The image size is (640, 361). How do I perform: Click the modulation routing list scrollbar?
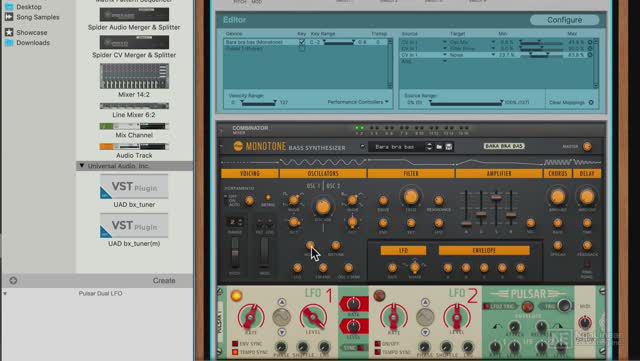click(596, 63)
